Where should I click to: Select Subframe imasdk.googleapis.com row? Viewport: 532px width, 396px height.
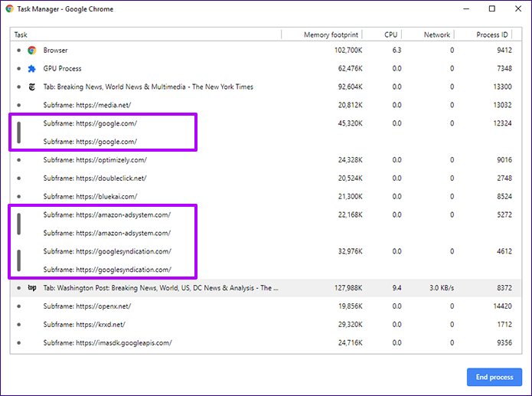tap(266, 343)
